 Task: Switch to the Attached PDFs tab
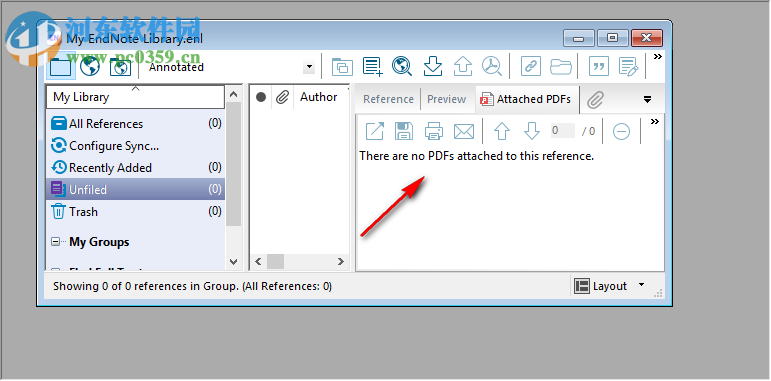[x=527, y=99]
